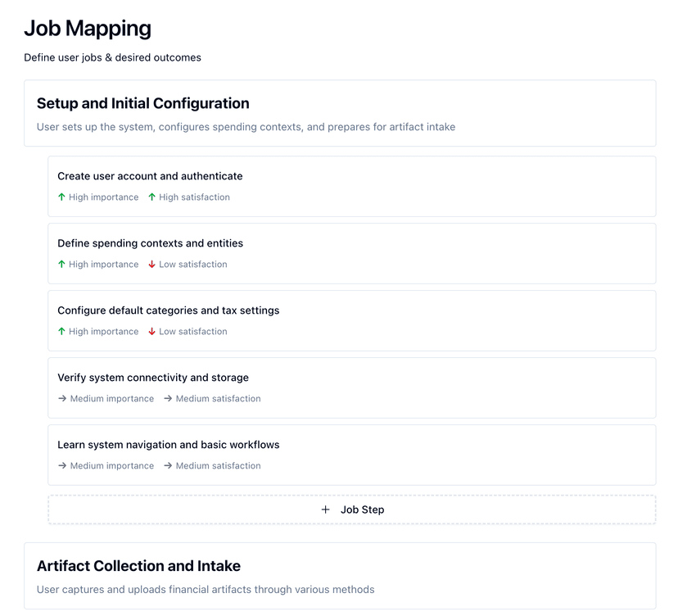Click the subtitle Define user jobs & desired outcomes

point(114,57)
